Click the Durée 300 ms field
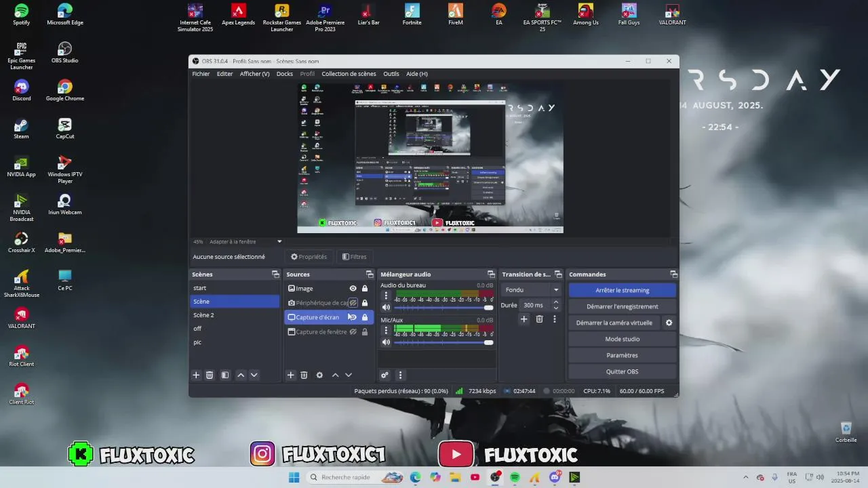Screen dimensions: 868x488 tap(536, 305)
